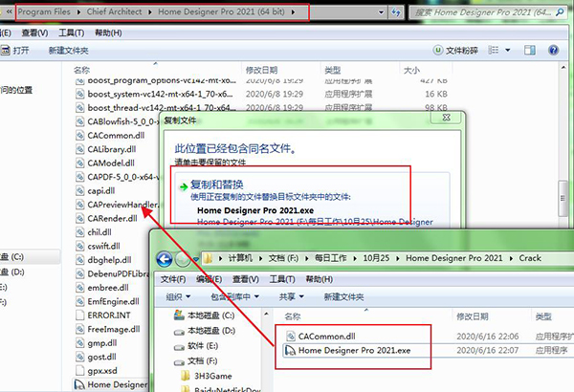
Task: Select dbghelp.dll file icon
Action: coord(79,260)
